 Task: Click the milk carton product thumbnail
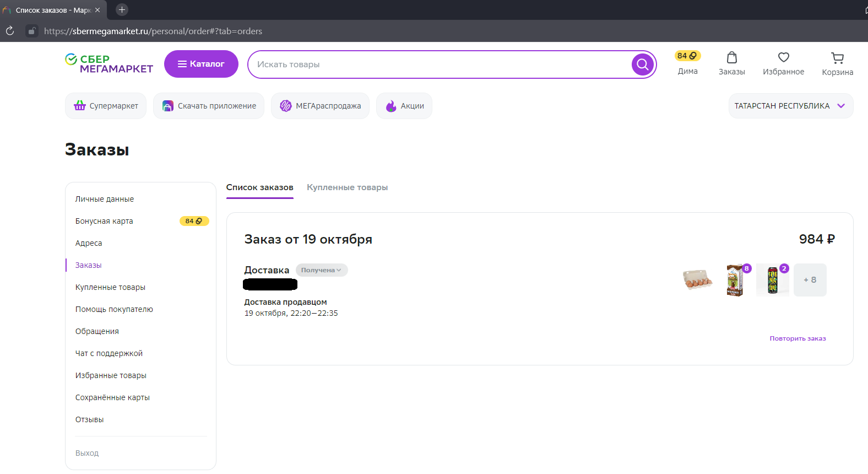tap(735, 280)
